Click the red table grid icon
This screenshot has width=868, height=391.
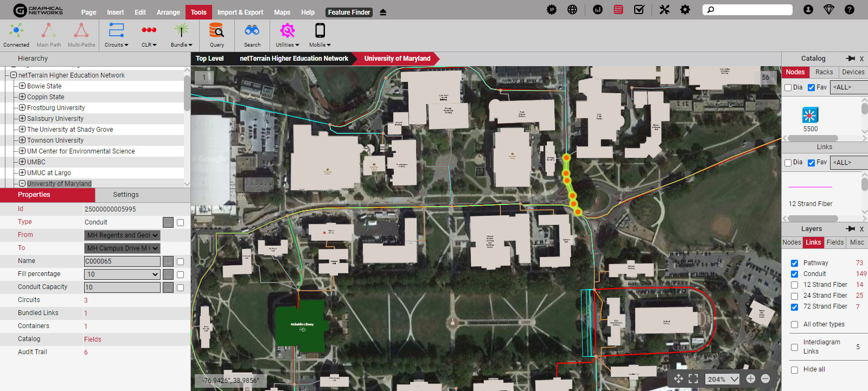(x=618, y=10)
